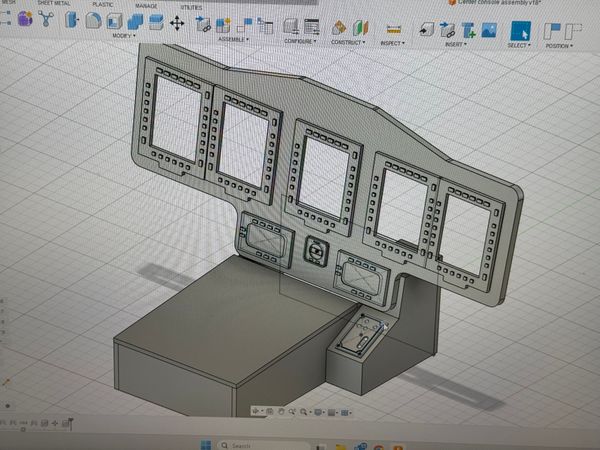Open Grid and Snaps settings

tap(333, 412)
